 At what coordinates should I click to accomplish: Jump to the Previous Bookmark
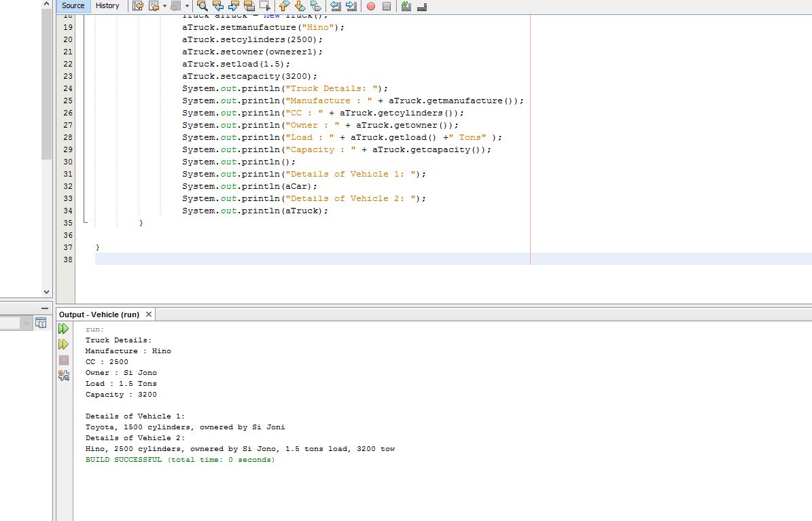[284, 6]
